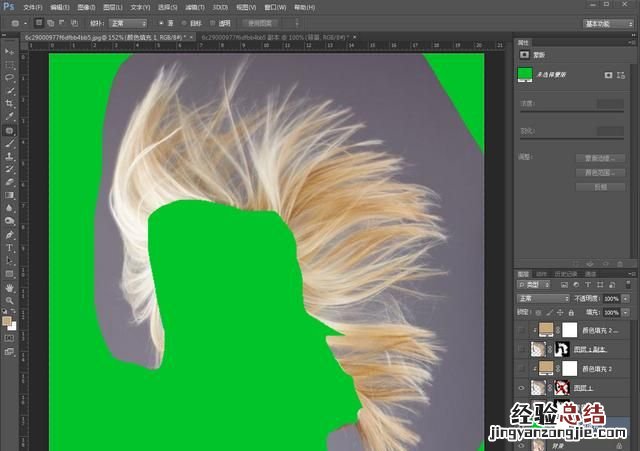
Task: Select the Crop tool
Action: click(9, 103)
